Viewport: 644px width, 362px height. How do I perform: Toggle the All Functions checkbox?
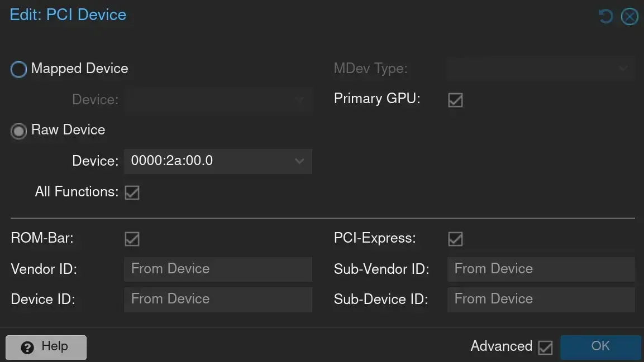click(x=132, y=192)
